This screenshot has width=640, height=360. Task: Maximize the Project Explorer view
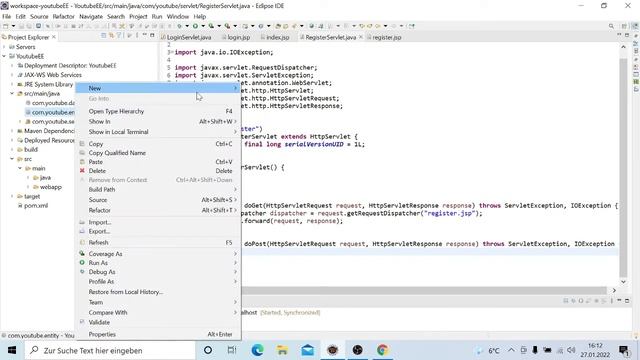pyautogui.click(x=152, y=35)
